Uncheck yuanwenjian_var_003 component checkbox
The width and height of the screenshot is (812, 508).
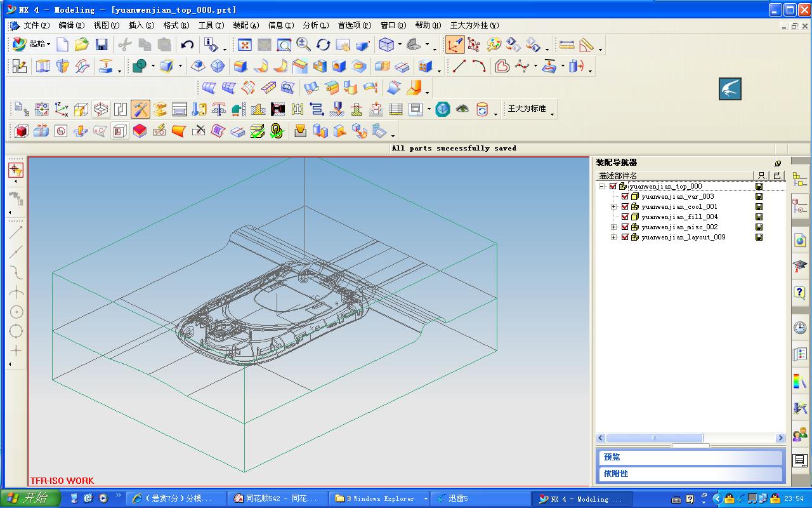[x=625, y=197]
